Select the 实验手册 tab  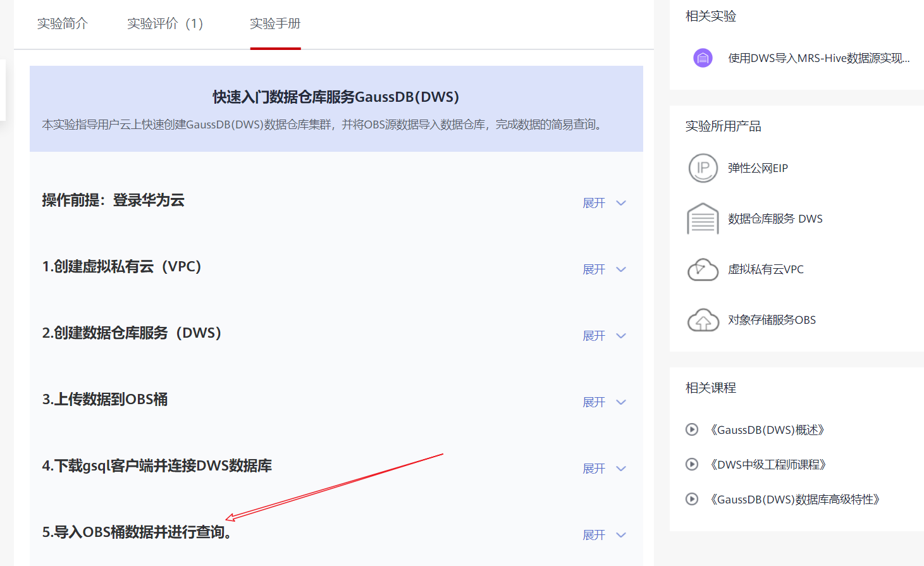(x=275, y=24)
